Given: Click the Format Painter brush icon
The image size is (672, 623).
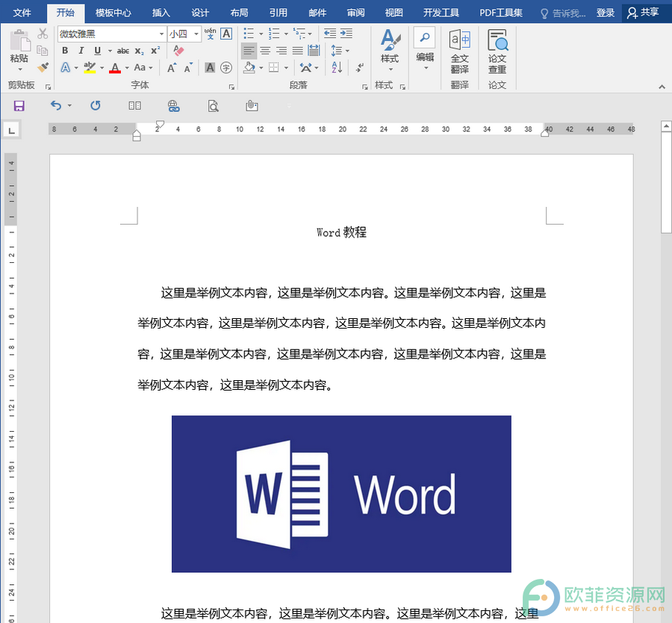Looking at the screenshot, I should (43, 67).
